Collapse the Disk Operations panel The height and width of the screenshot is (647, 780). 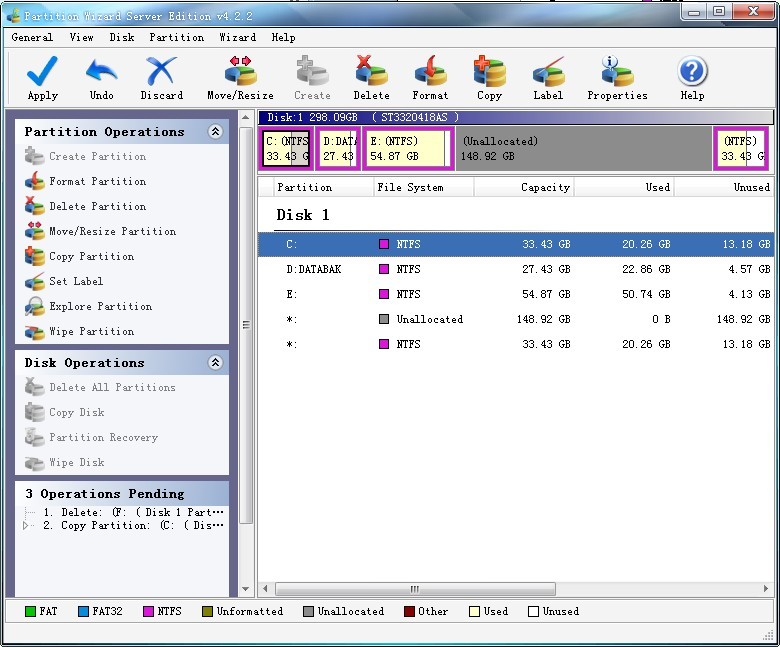(x=215, y=363)
